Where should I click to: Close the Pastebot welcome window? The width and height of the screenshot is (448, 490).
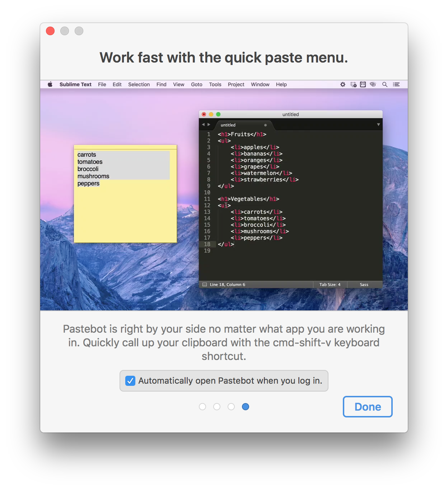(x=50, y=31)
